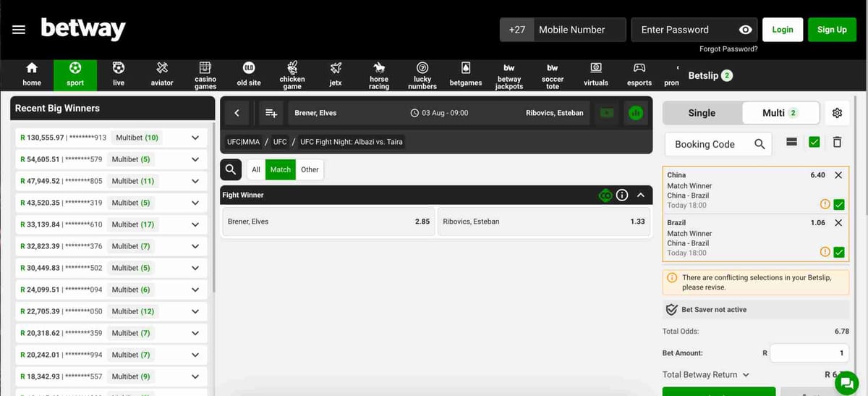Click the China selection warning icon

[825, 205]
